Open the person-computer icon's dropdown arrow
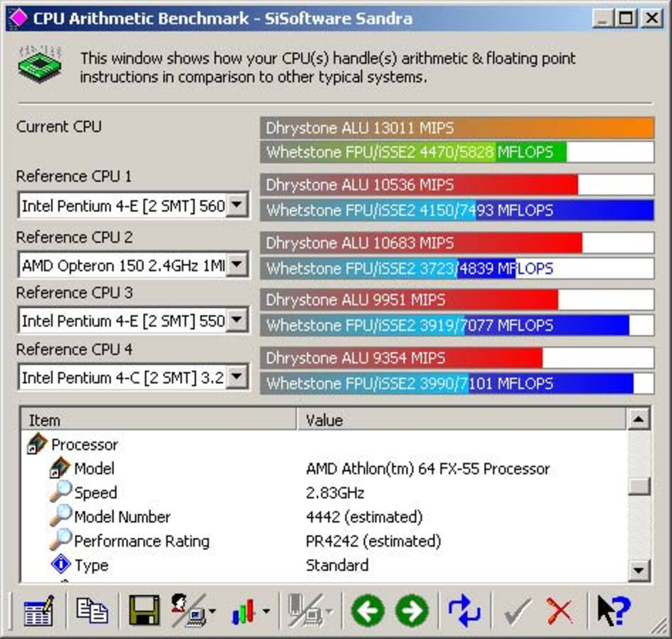The width and height of the screenshot is (672, 639). (213, 611)
